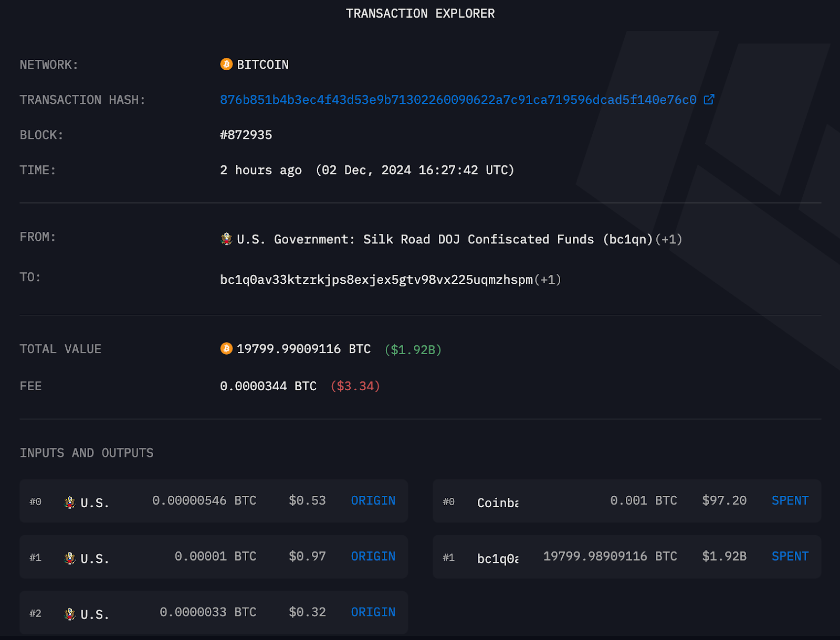Select the block number #872935
The width and height of the screenshot is (840, 640).
[x=246, y=135]
